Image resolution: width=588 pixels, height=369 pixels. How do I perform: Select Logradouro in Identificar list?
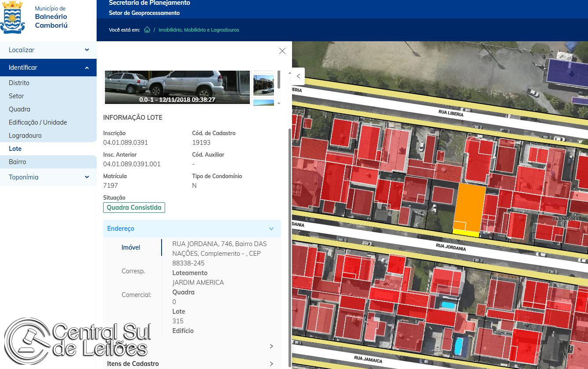[25, 136]
